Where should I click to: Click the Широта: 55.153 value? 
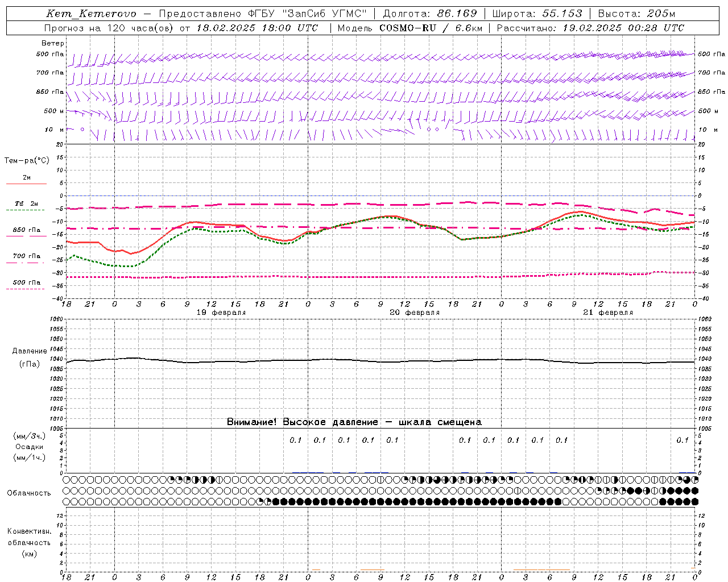(537, 14)
